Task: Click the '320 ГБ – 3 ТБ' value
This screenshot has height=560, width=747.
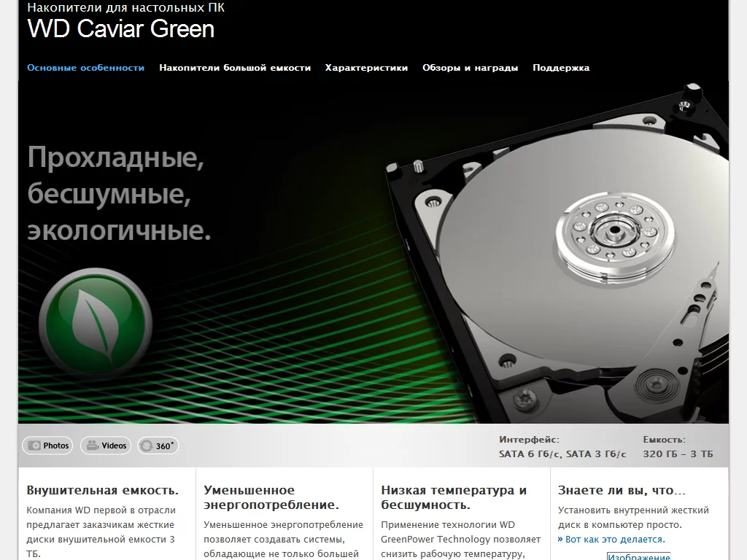Action: coord(678,454)
